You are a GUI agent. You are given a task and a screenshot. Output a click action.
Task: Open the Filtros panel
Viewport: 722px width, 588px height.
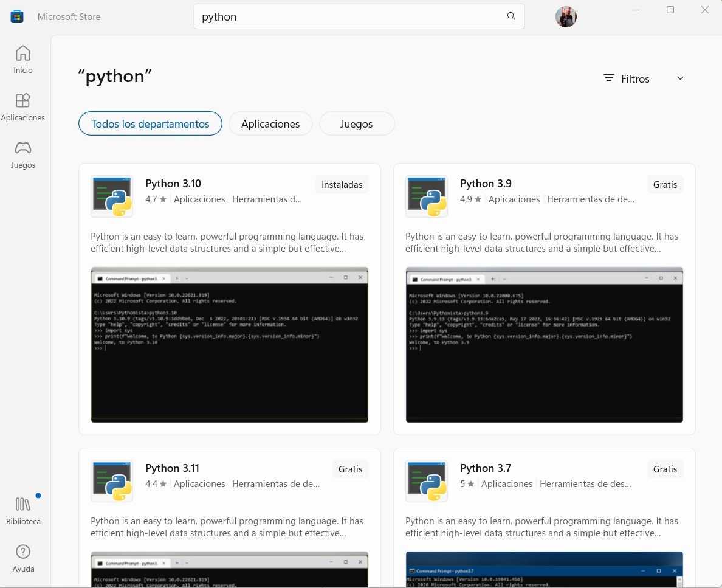click(626, 78)
